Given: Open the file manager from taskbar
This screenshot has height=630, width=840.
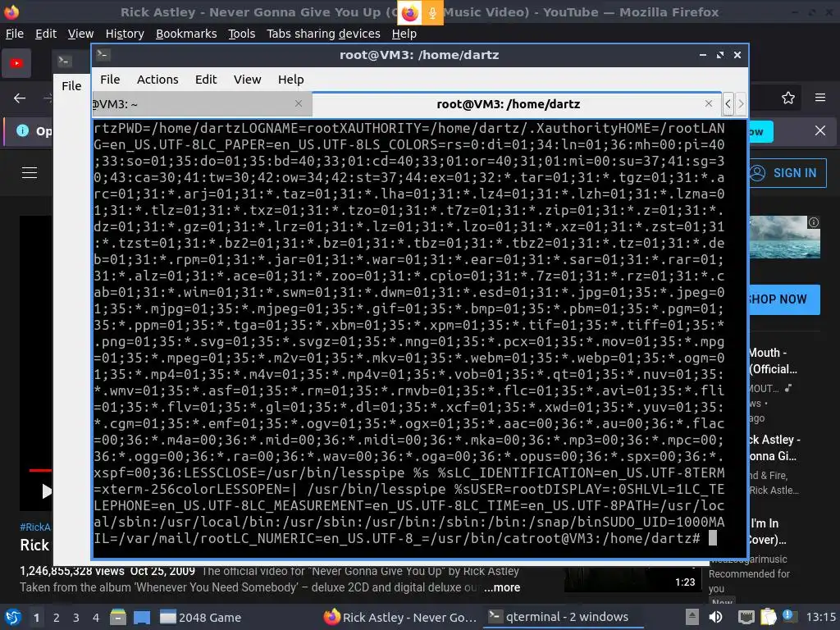Looking at the screenshot, I should (x=118, y=617).
